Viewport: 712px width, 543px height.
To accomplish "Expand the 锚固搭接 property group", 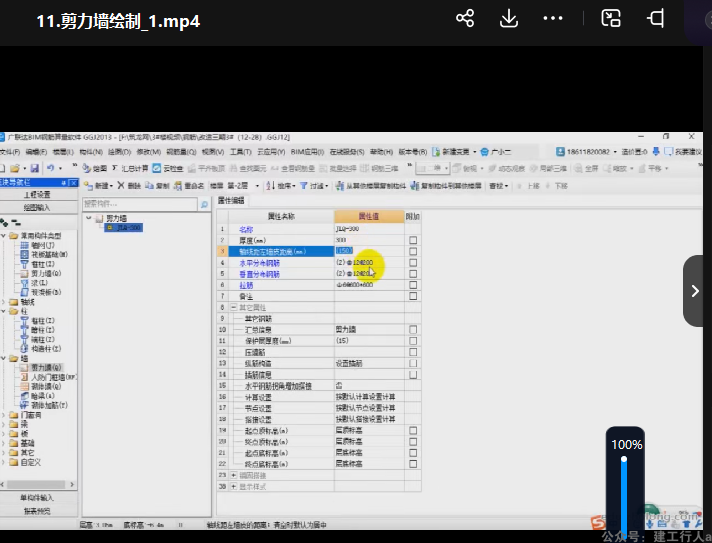I will click(234, 475).
